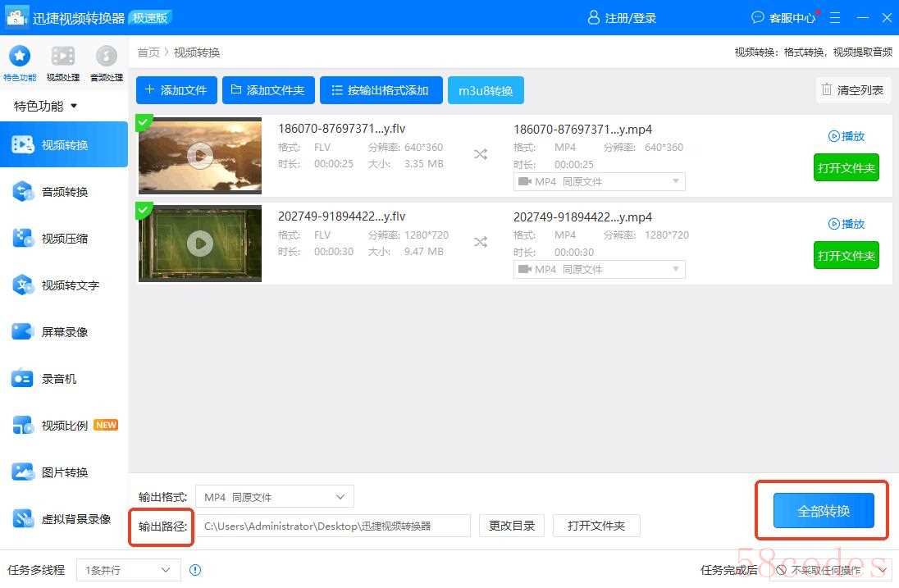Open the hamburger menu in title bar
Screen dimensions: 899x588
pyautogui.click(x=835, y=18)
